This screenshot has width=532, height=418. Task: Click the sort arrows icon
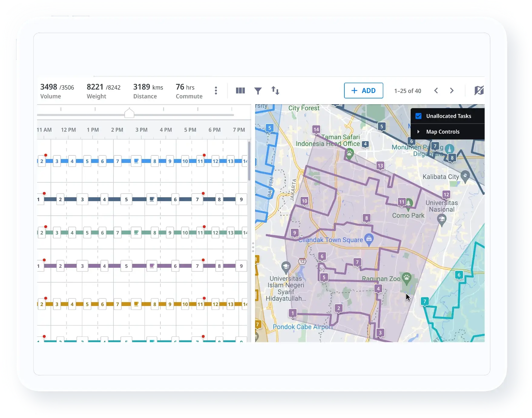click(x=275, y=90)
